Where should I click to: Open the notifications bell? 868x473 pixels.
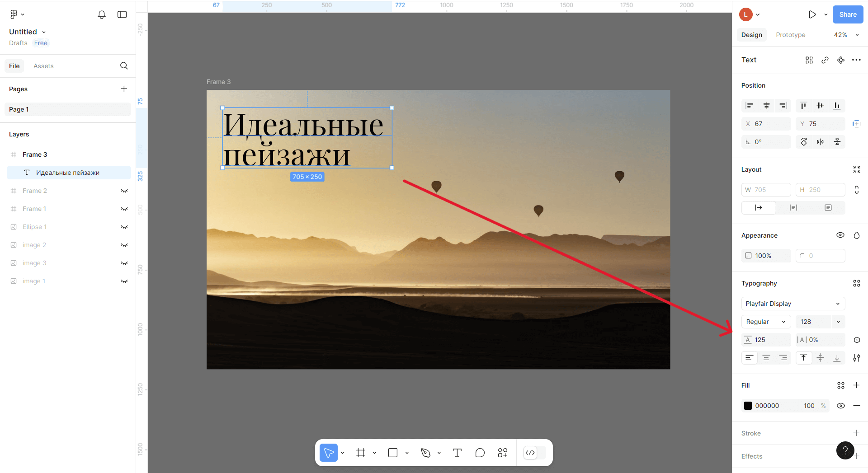coord(102,14)
